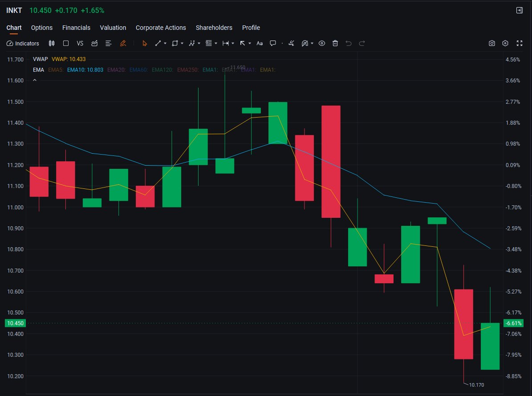The image size is (532, 396).
Task: Click the magnet snap tool icon
Action: coord(305,43)
